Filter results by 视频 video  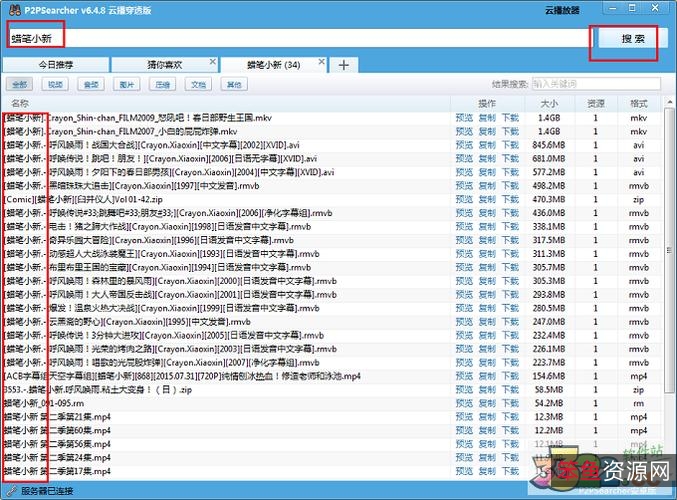[x=55, y=84]
